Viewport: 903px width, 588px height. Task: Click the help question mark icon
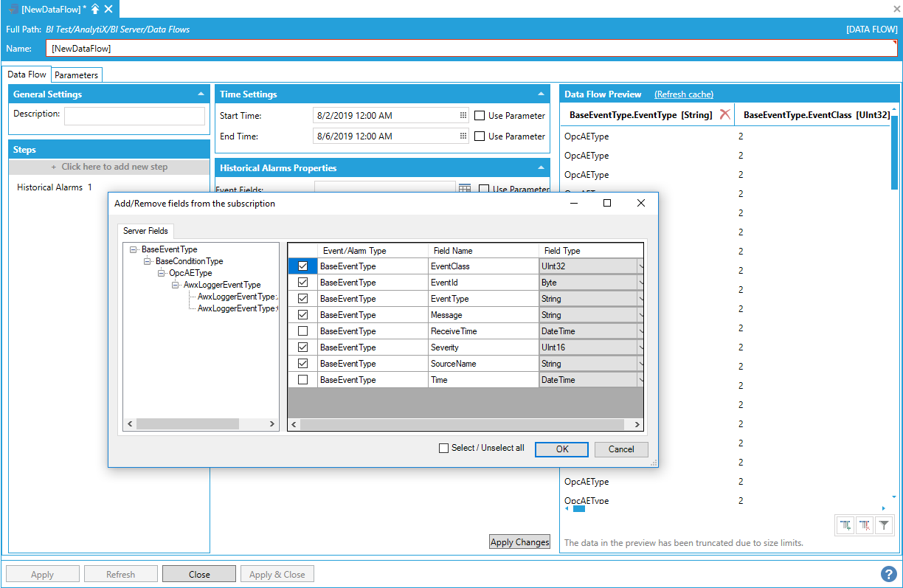pos(888,574)
